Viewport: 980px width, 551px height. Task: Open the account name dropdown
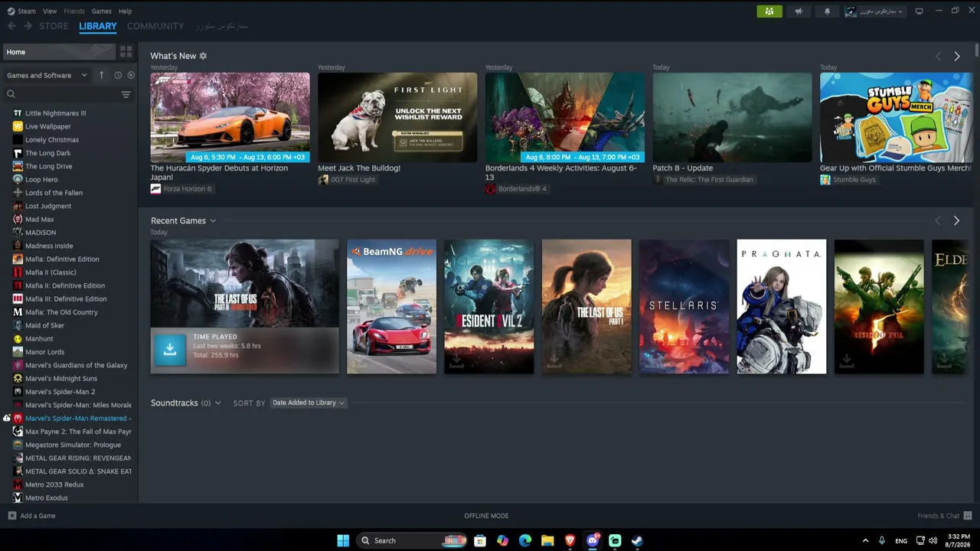click(874, 11)
